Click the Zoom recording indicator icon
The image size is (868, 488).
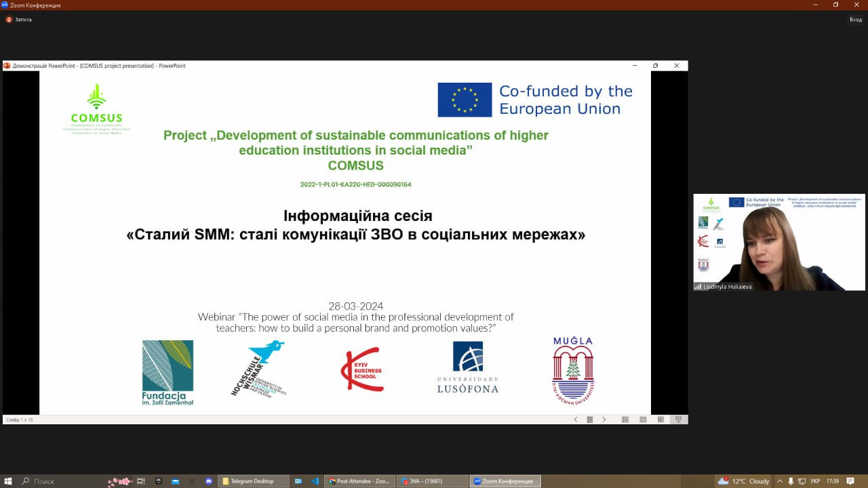tap(9, 19)
